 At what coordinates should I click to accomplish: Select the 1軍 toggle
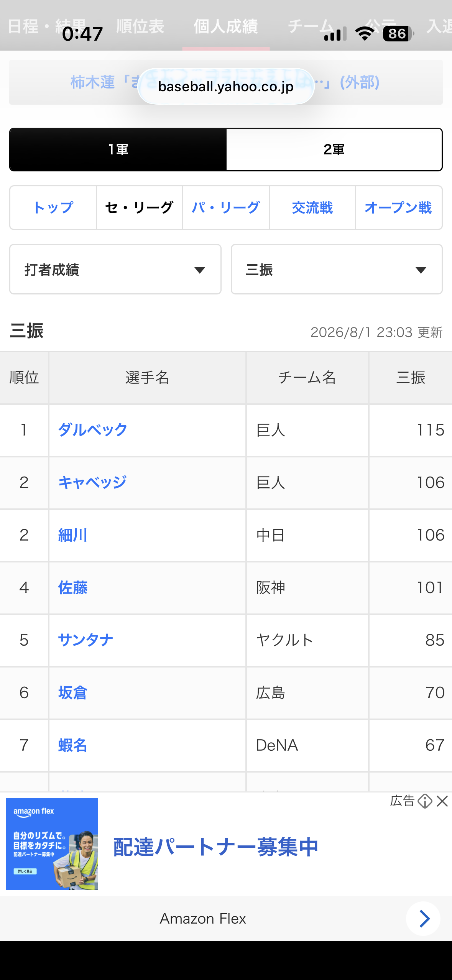click(118, 150)
